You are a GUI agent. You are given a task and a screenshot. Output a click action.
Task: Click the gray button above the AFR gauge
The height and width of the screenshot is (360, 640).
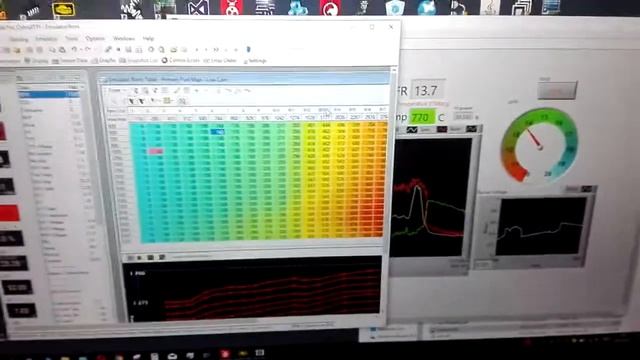[x=557, y=91]
